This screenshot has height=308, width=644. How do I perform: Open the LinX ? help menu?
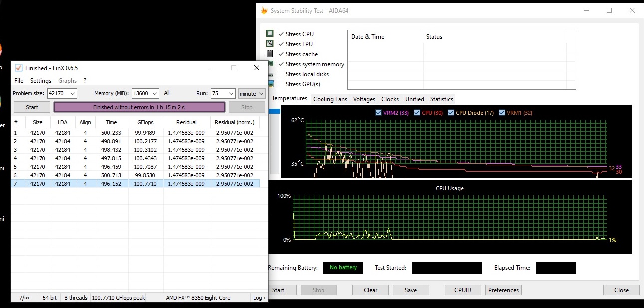pos(85,81)
